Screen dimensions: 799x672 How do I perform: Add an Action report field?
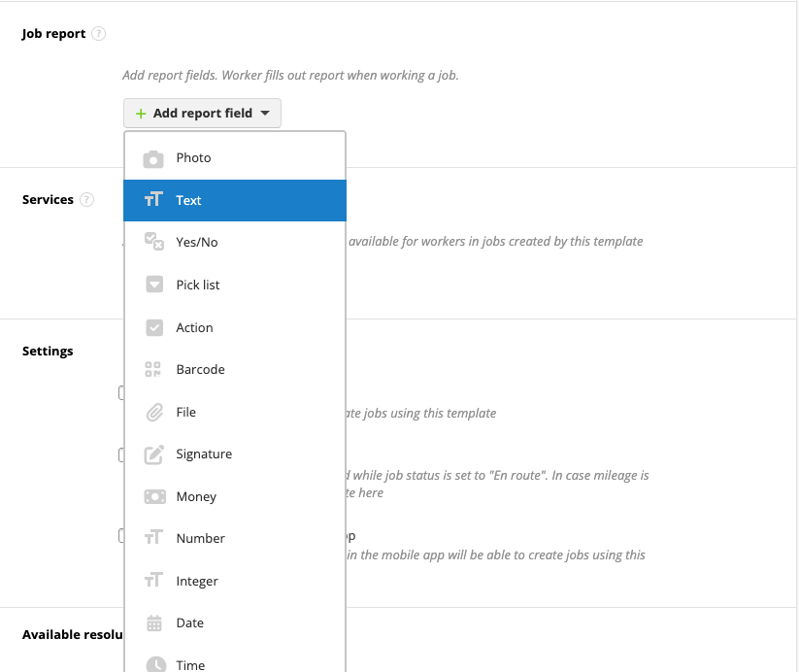[235, 327]
